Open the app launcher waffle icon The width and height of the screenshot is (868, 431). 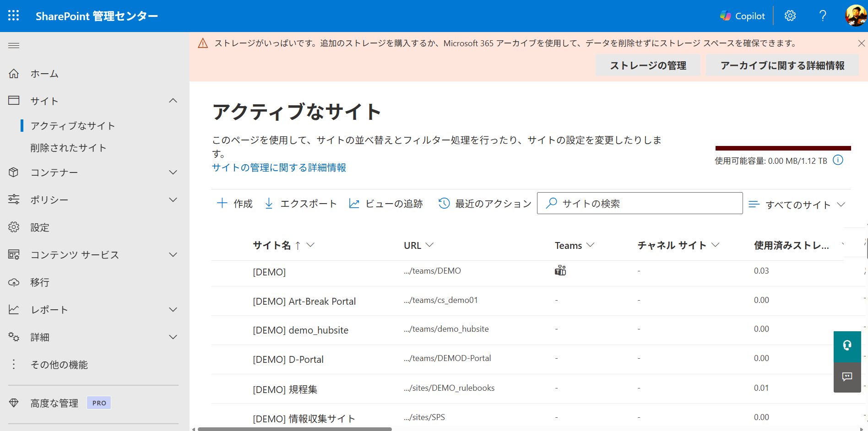(x=14, y=16)
